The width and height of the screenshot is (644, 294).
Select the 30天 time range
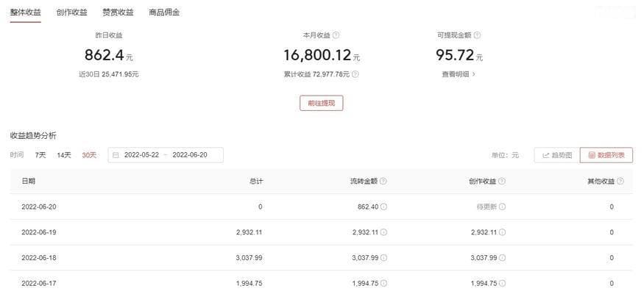[x=89, y=155]
